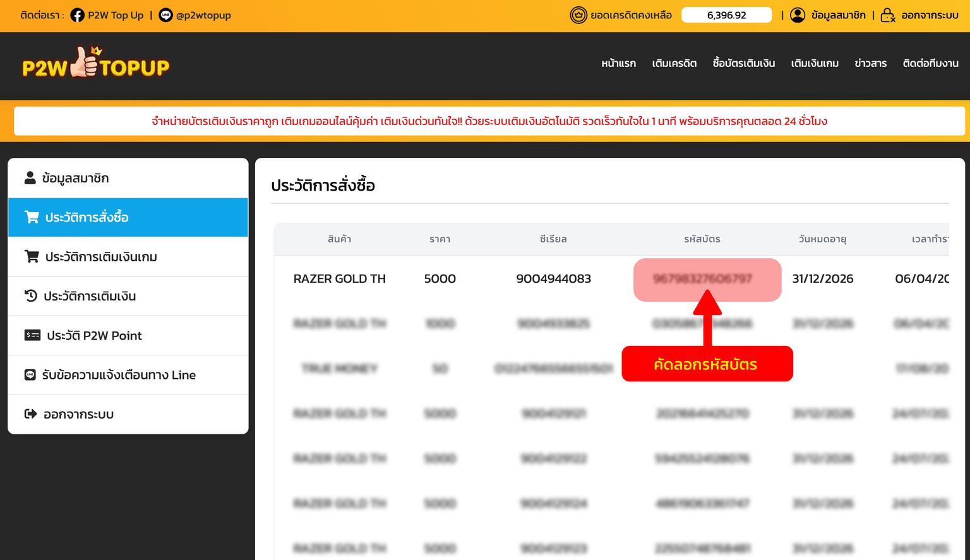
Task: Click the expiry date 31/12/2026 in first row
Action: [822, 278]
